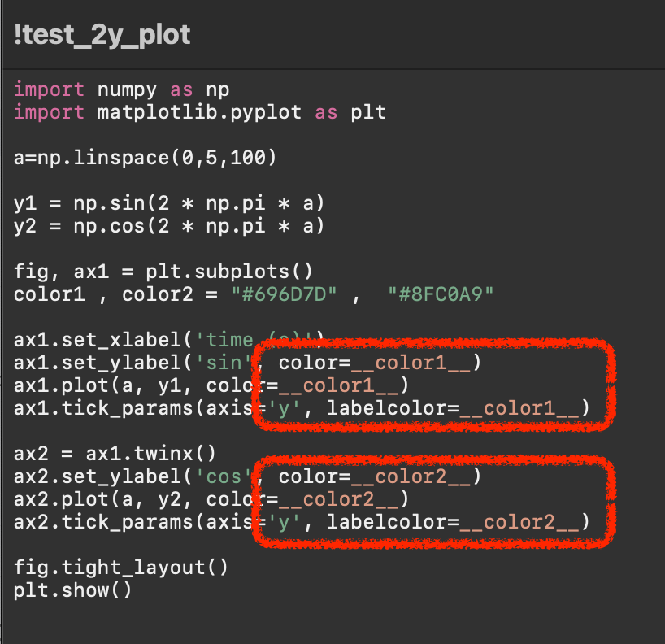665x644 pixels.
Task: Click __color2__ placeholder in ax2.set_ylabel line
Action: tap(411, 476)
